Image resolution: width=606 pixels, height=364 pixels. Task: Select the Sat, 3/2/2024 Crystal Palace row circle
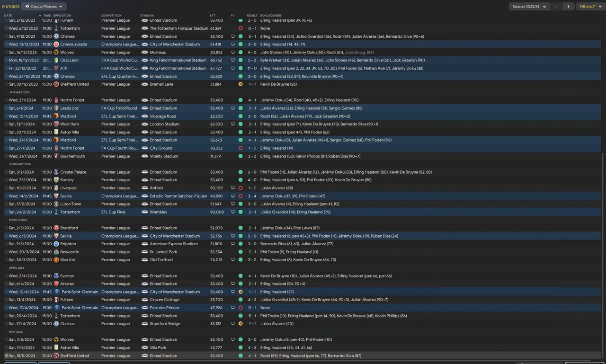[x=6, y=172]
